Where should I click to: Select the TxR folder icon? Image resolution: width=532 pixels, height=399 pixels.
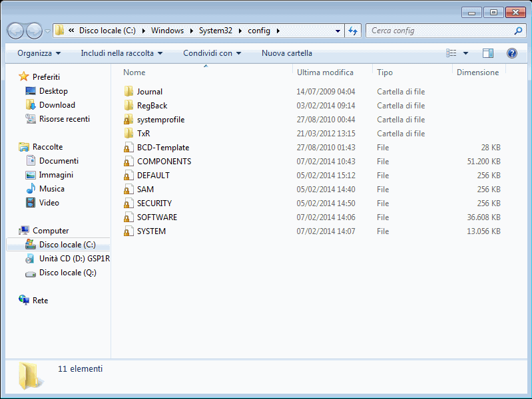129,133
